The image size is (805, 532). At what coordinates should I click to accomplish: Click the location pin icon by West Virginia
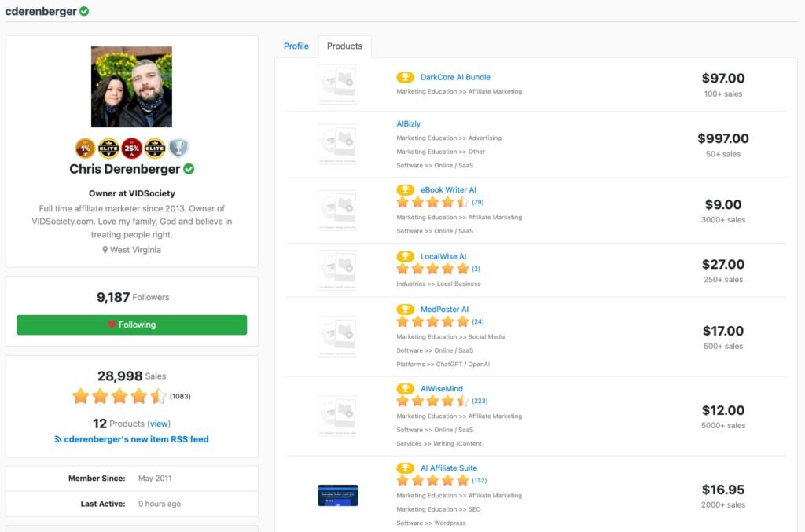105,250
